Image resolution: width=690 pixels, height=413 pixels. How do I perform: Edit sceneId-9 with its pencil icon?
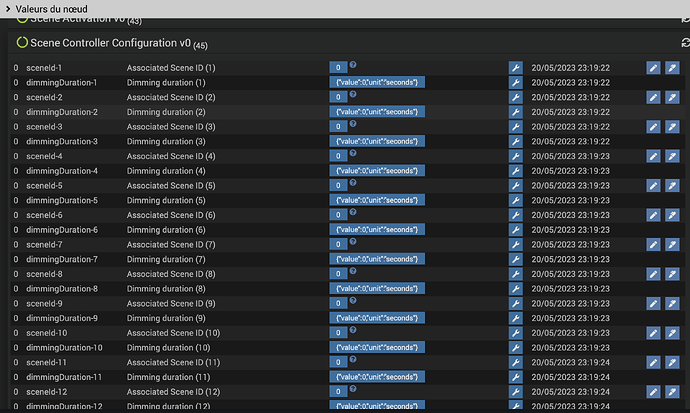653,303
